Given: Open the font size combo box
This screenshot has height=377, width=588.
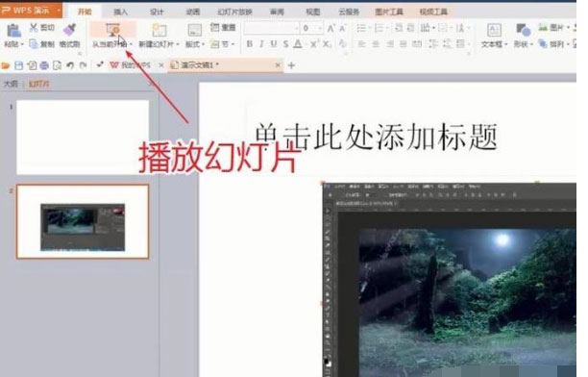Looking at the screenshot, I should [x=311, y=28].
